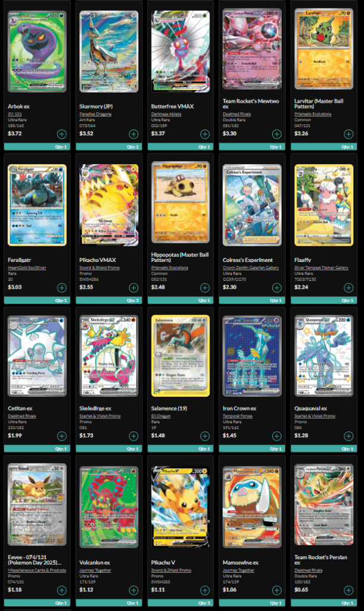Add Arbok ex with its plus icon
This screenshot has width=364, height=611.
62,134
